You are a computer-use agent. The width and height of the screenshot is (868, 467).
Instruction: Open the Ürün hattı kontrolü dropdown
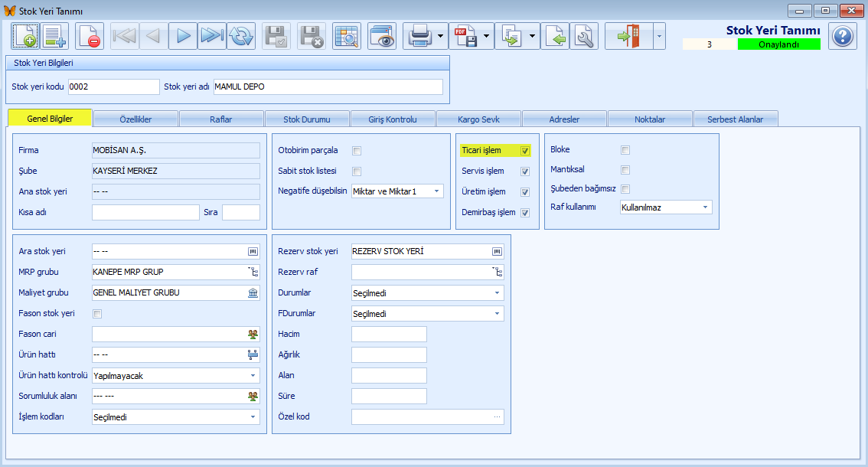point(253,376)
